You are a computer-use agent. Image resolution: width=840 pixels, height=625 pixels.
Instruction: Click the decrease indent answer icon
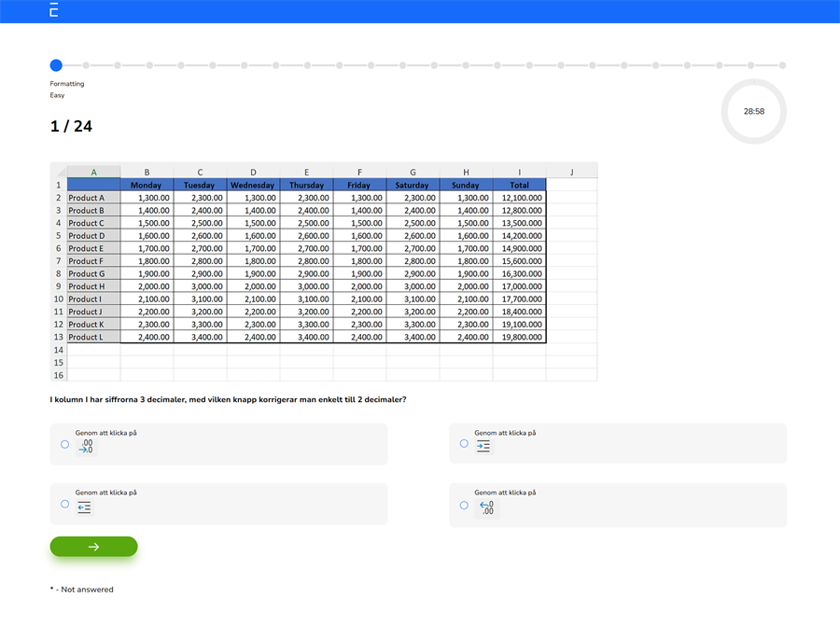point(84,507)
